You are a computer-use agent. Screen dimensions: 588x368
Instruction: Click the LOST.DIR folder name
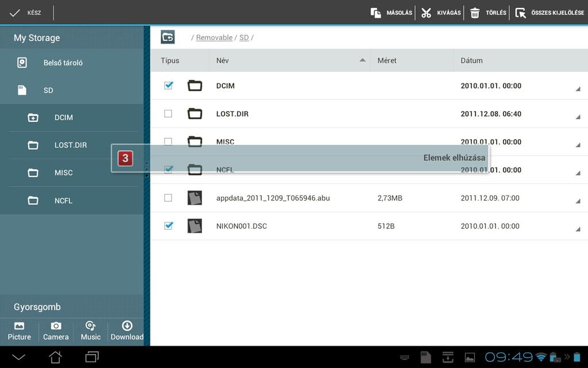coord(232,114)
